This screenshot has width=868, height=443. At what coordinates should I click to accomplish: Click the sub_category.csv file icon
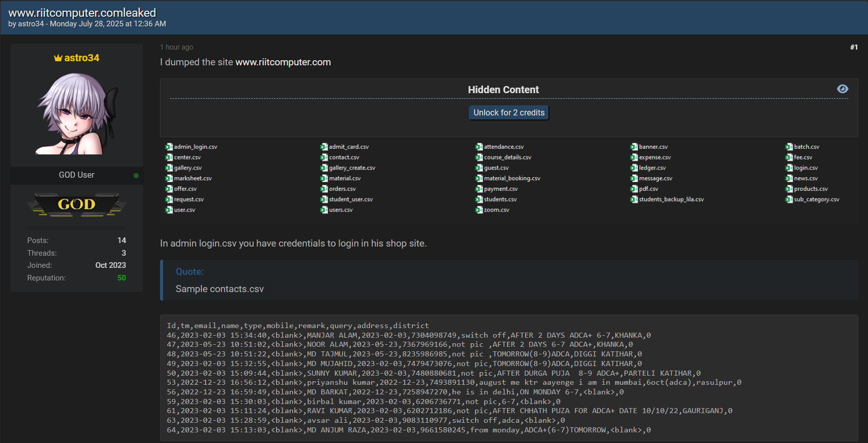789,199
